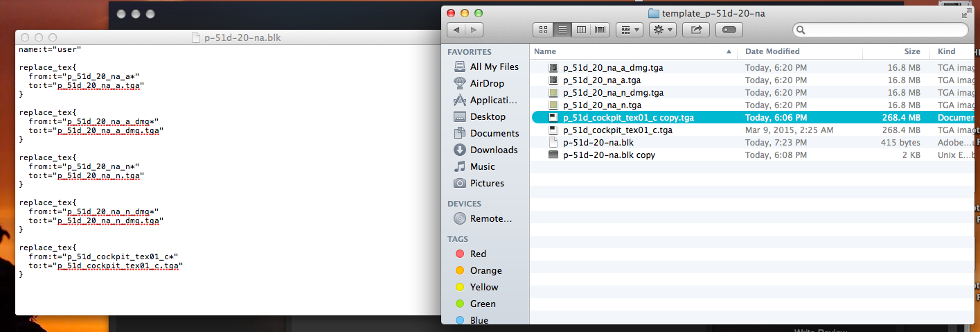
Task: Select file p_51d_cockpit_tex01_c.tga
Action: click(x=618, y=130)
